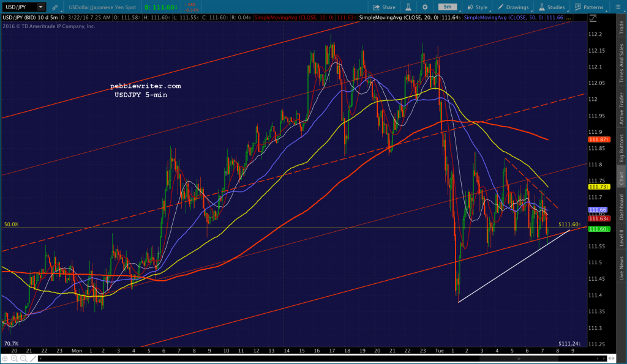Open the Patterns menu
627x364 pixels.
(589, 7)
